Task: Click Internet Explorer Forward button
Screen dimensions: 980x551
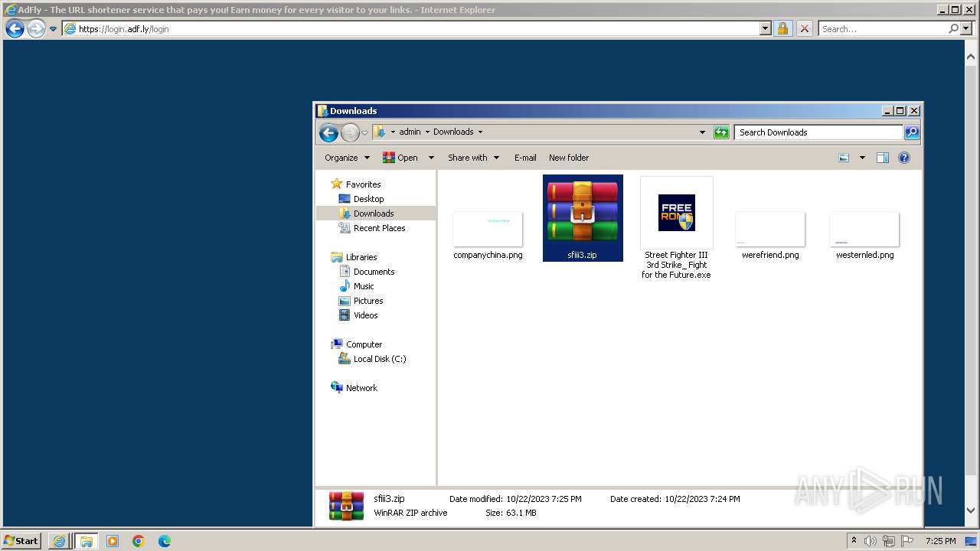Action: [x=36, y=29]
